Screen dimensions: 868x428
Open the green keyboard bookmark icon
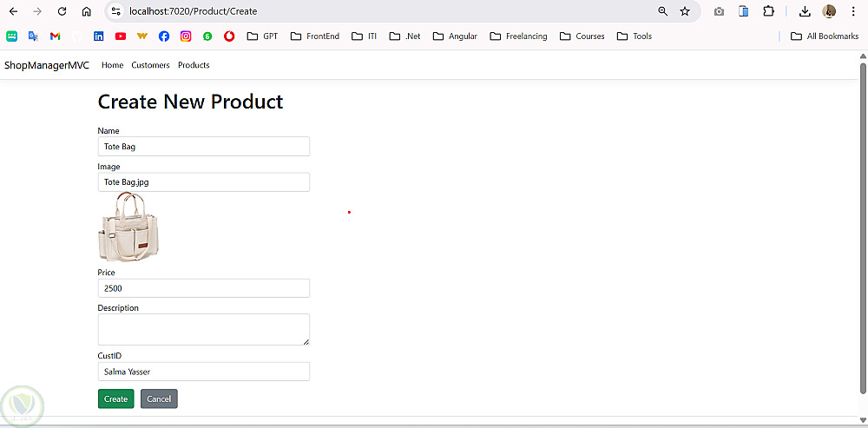coord(11,36)
